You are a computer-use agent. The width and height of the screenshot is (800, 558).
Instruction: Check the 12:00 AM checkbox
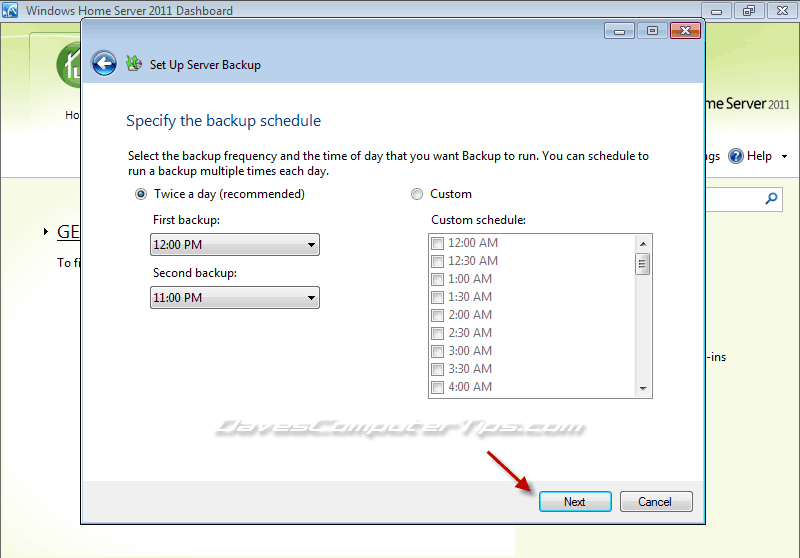pyautogui.click(x=437, y=243)
